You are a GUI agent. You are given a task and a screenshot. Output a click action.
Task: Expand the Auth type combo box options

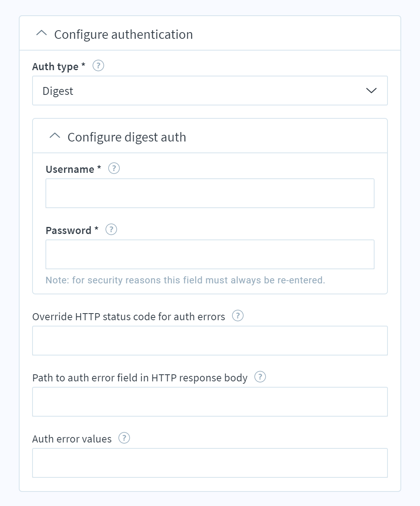pos(210,91)
